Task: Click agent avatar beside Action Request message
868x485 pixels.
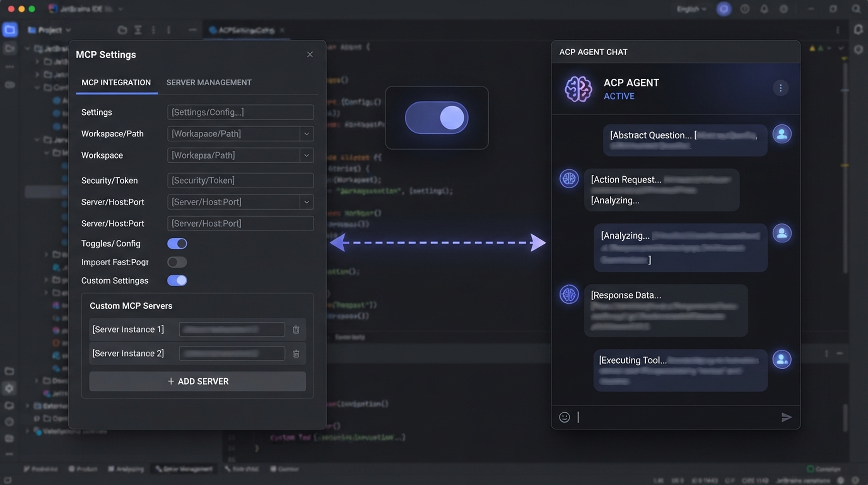Action: [x=569, y=178]
